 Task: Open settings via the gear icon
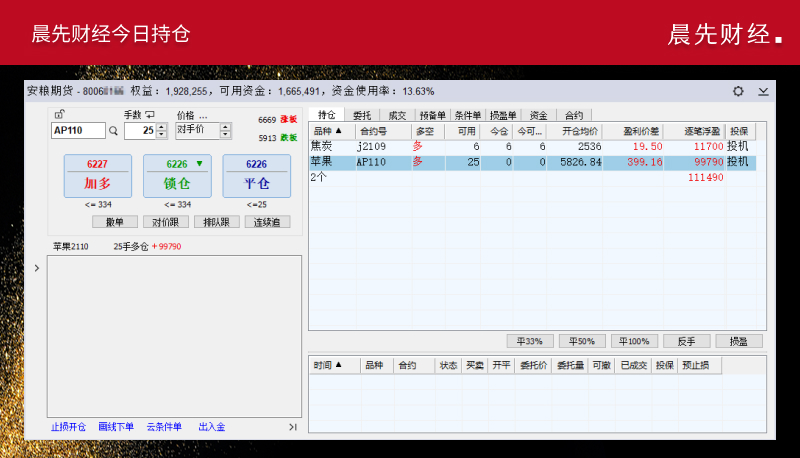coord(738,91)
